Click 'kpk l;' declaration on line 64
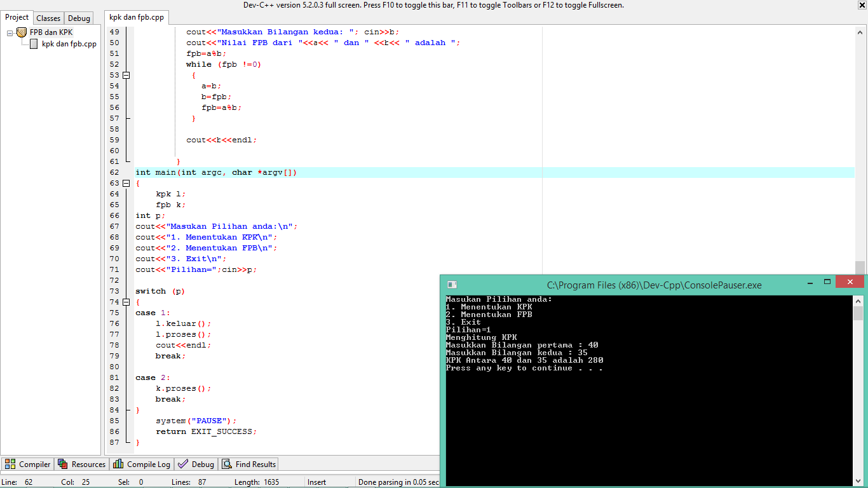 (x=171, y=194)
